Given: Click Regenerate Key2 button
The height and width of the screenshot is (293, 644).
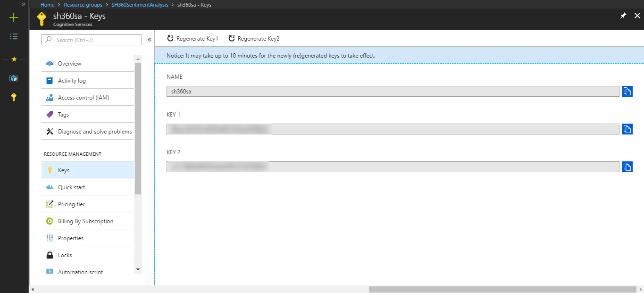Looking at the screenshot, I should 254,39.
